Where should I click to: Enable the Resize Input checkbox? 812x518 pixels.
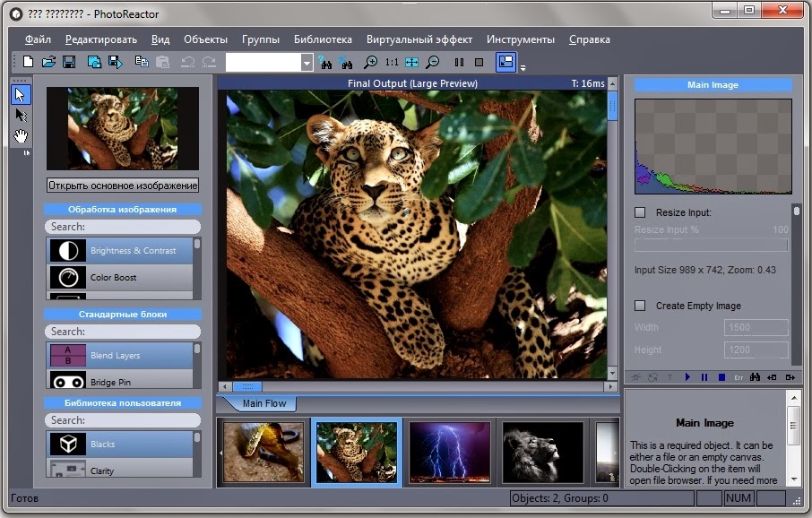[640, 212]
